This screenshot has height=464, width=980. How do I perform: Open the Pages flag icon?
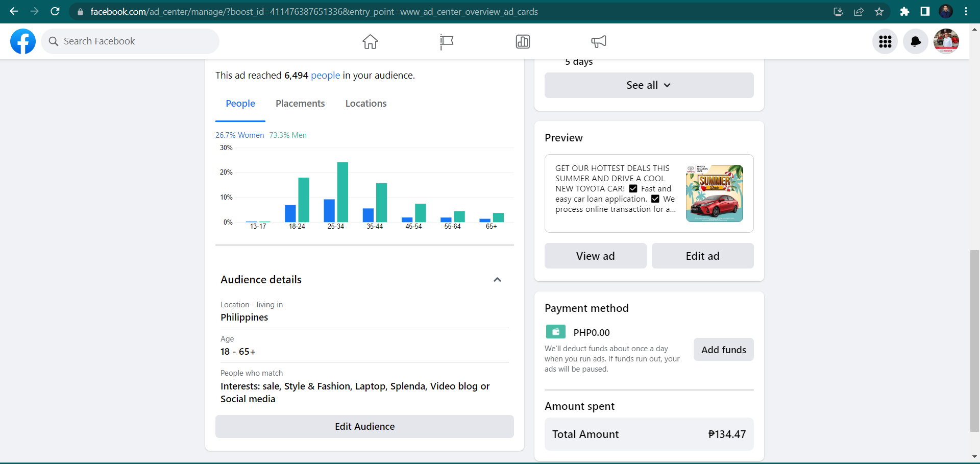coord(447,42)
